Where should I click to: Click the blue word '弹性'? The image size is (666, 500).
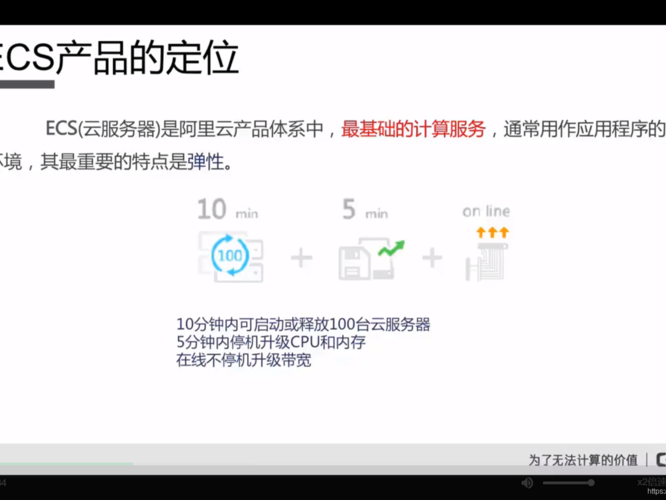click(x=206, y=161)
